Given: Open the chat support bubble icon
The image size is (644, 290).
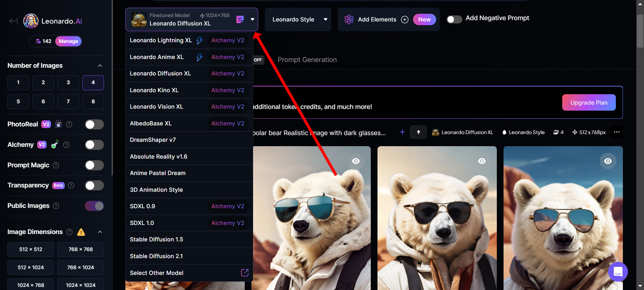Looking at the screenshot, I should 618,272.
